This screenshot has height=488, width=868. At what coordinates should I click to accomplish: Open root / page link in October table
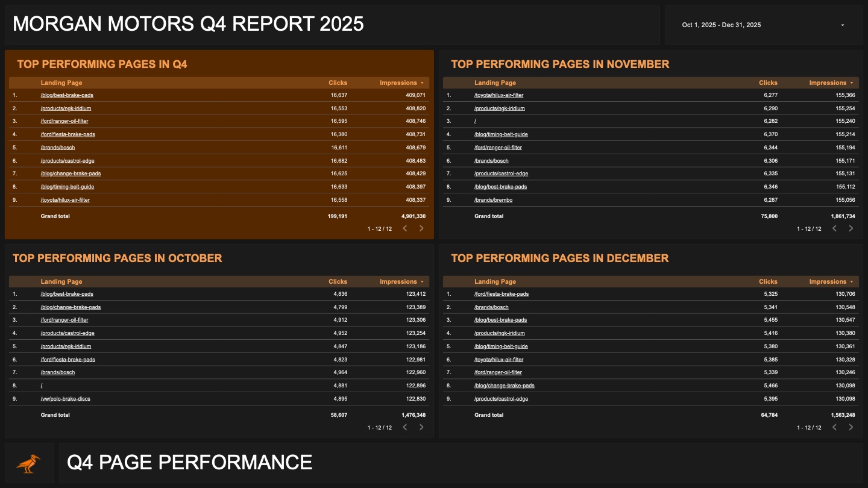(x=42, y=386)
